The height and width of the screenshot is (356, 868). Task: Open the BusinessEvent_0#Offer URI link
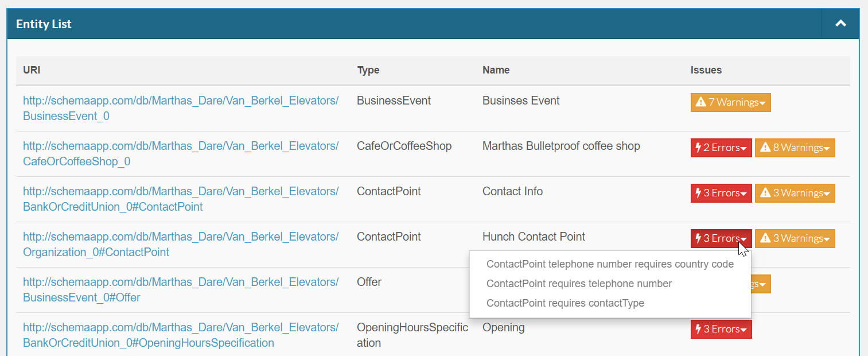pos(180,290)
